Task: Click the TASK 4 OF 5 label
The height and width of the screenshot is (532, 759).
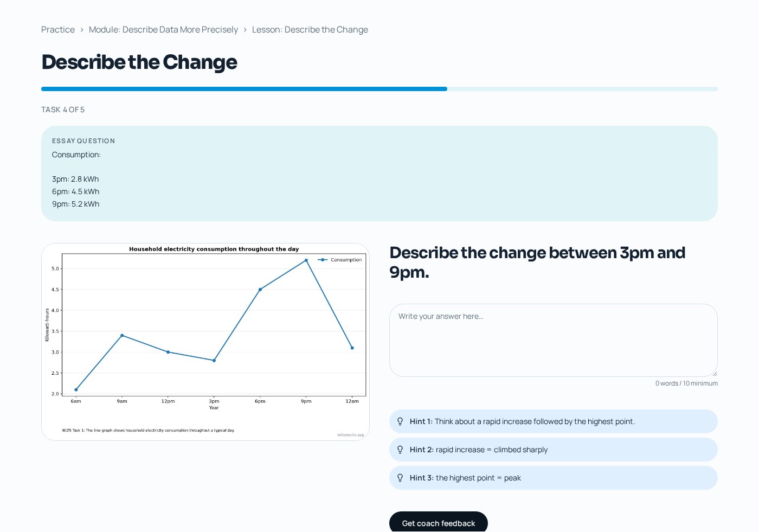Action: [63, 110]
